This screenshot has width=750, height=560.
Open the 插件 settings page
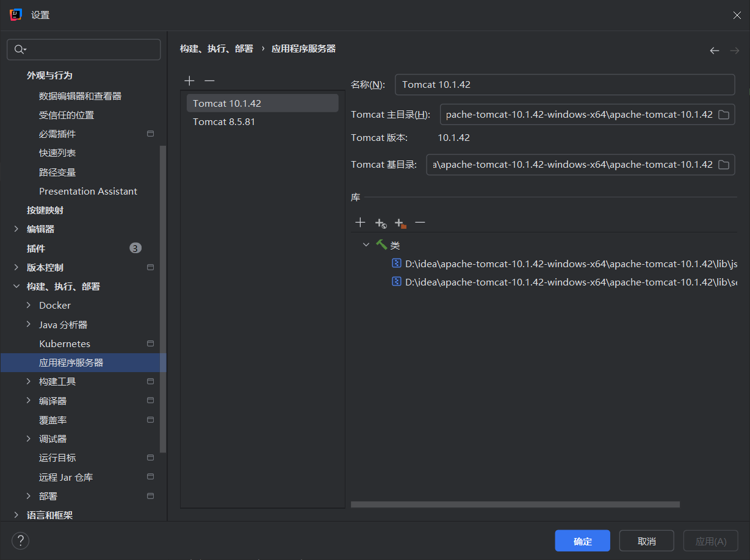[36, 248]
